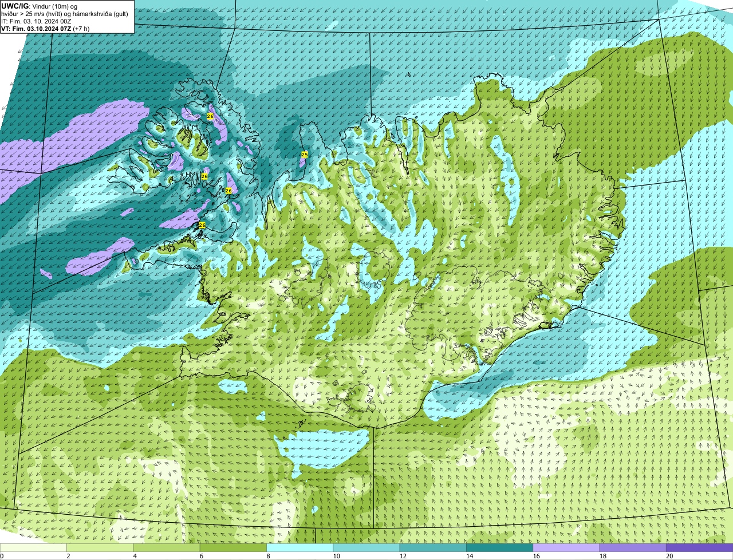Click scale label '4' under the color bar
This screenshot has width=733, height=560.
pyautogui.click(x=135, y=556)
